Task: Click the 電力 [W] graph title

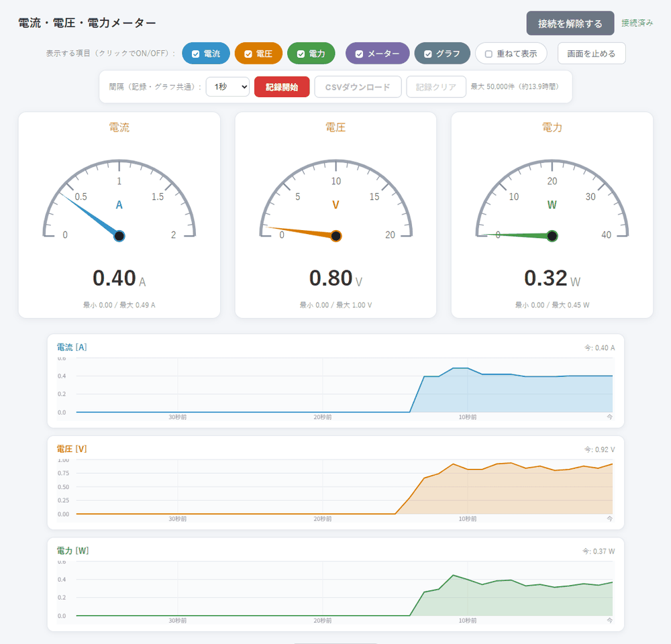Action: click(x=72, y=550)
